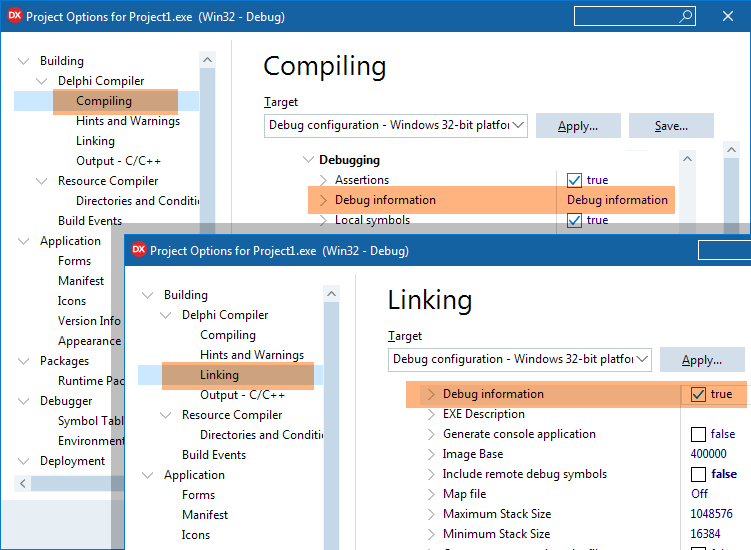
Task: Expand the Map file option
Action: [x=432, y=494]
